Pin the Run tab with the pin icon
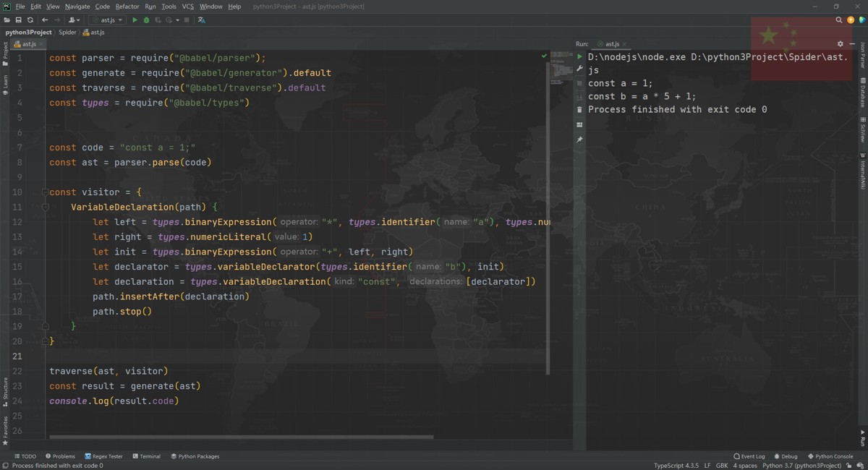Screen dimensions: 868x470 579,139
